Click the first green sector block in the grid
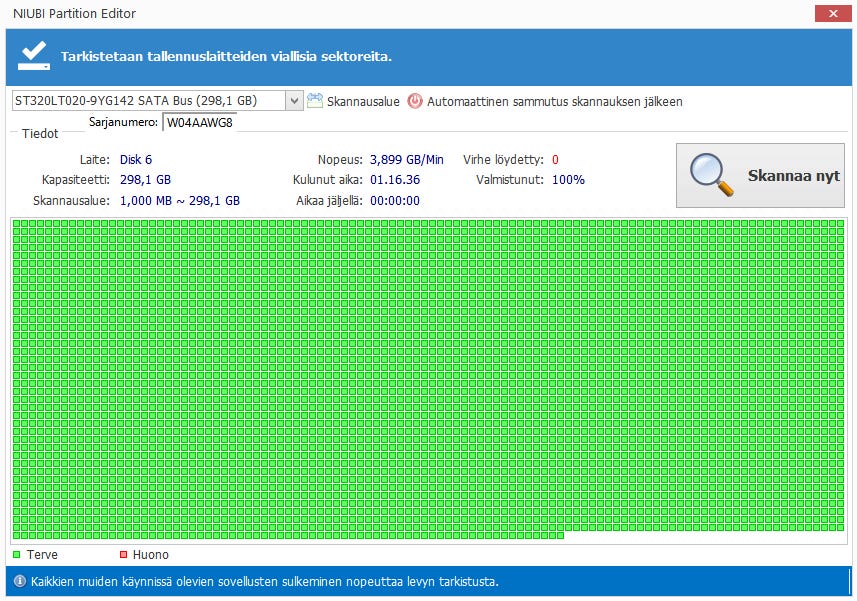Viewport: 857px width, 601px height. pyautogui.click(x=16, y=223)
